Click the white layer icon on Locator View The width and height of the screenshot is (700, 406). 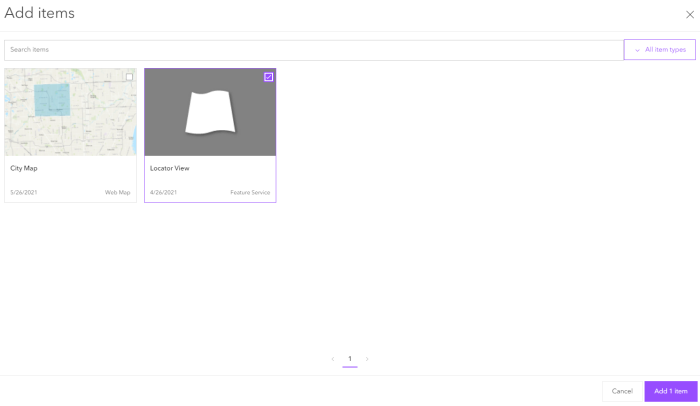(210, 113)
